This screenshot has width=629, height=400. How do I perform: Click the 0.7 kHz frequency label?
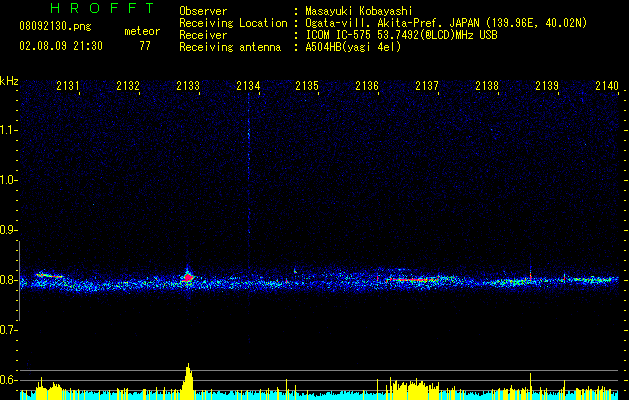[7, 330]
